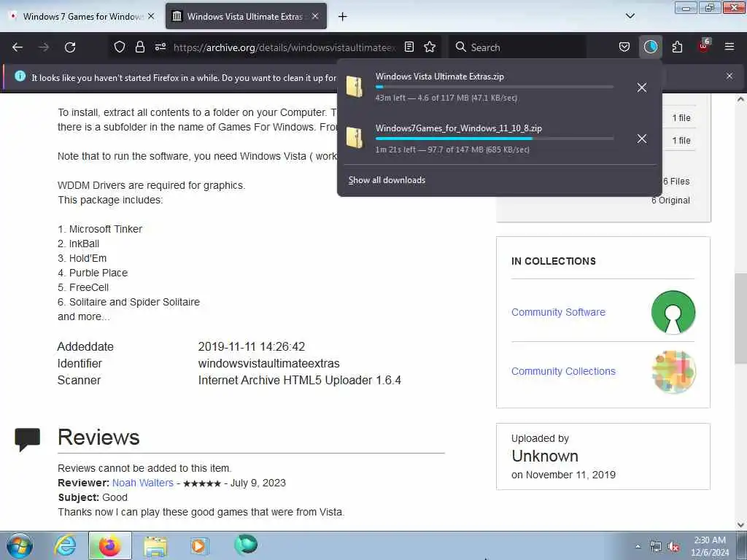Go back to the previous page
This screenshot has height=560, width=747.
[18, 47]
